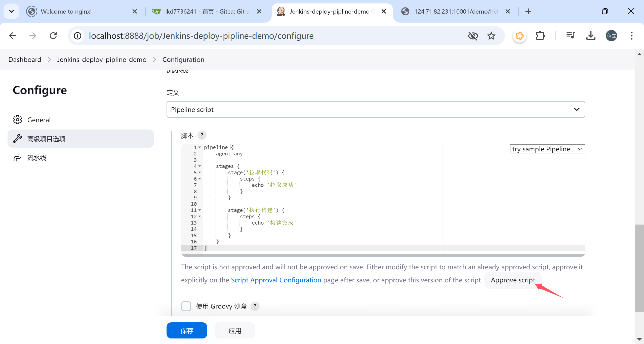
Task: Click the Approve script button
Action: click(x=513, y=280)
